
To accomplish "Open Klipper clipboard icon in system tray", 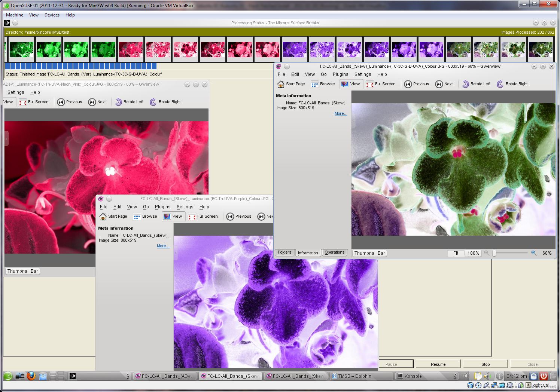I will coord(478,376).
